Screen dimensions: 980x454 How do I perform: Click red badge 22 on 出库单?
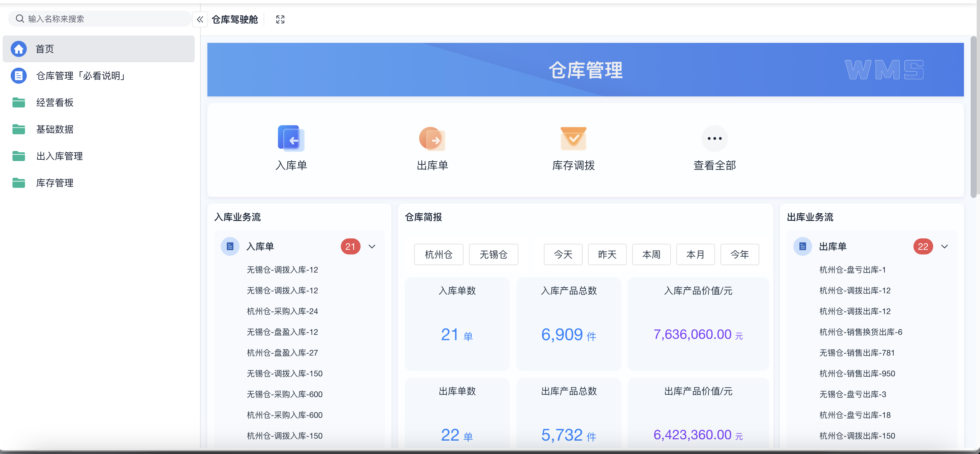coord(923,246)
